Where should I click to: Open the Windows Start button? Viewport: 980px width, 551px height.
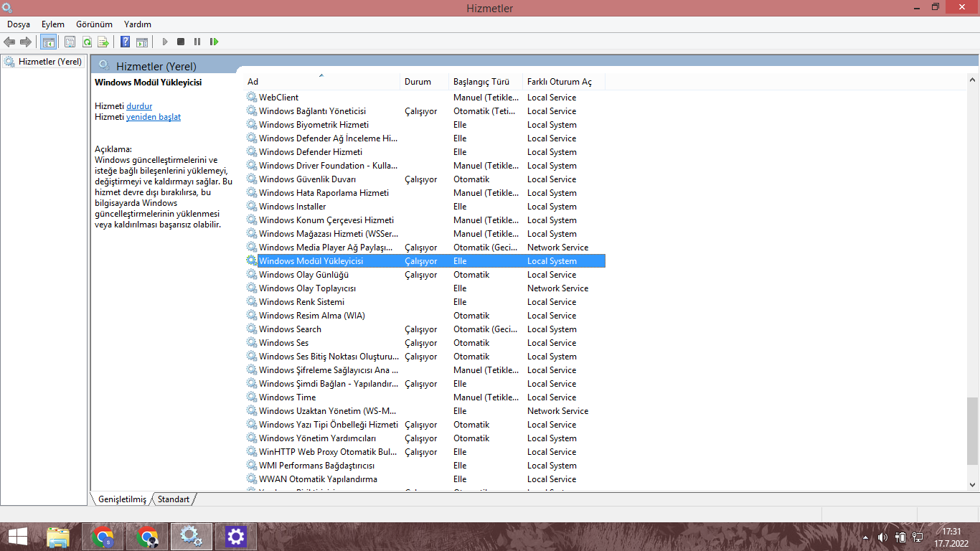tap(17, 537)
